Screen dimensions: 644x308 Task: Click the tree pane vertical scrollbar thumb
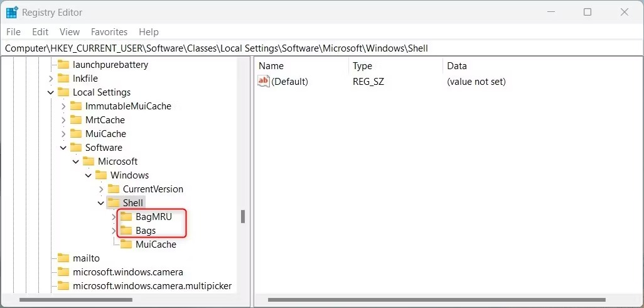[x=243, y=217]
